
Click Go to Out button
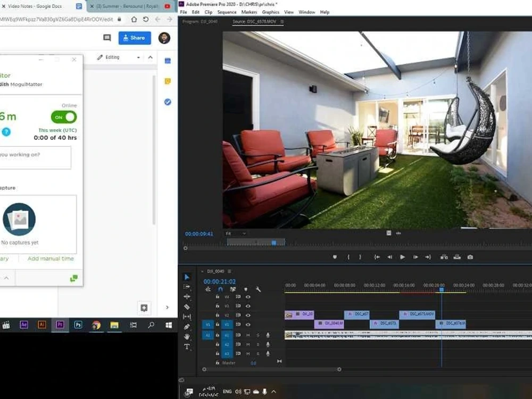pyautogui.click(x=428, y=257)
